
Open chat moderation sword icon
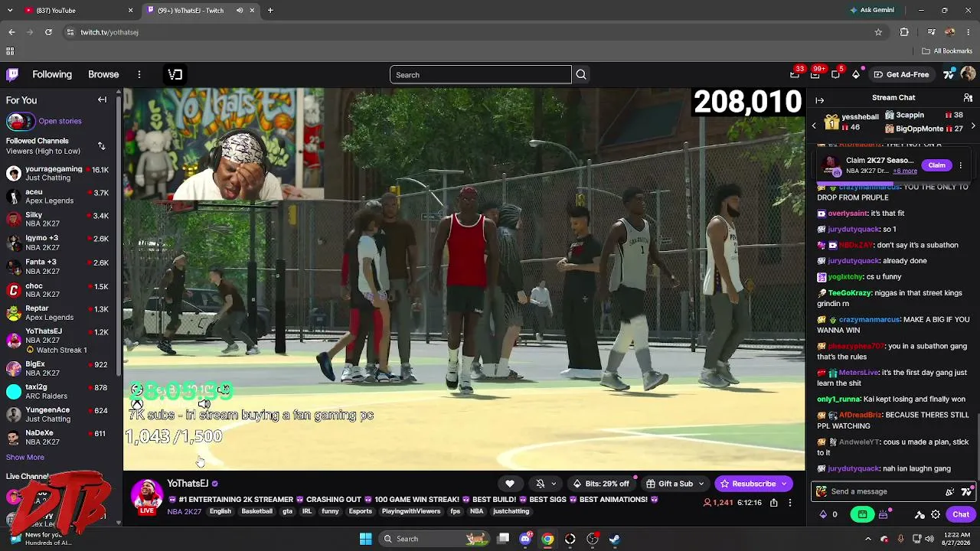tap(920, 514)
